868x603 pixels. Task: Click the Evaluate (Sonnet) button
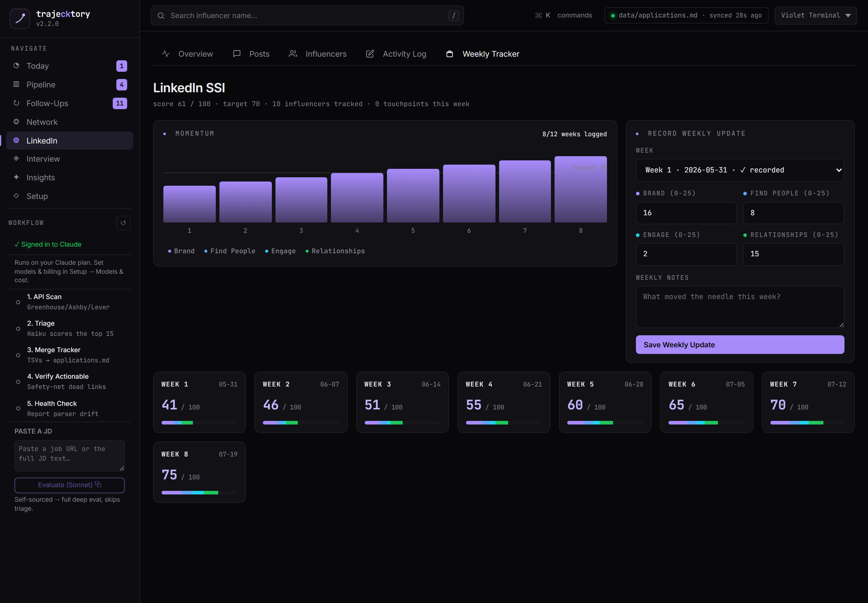pyautogui.click(x=70, y=485)
